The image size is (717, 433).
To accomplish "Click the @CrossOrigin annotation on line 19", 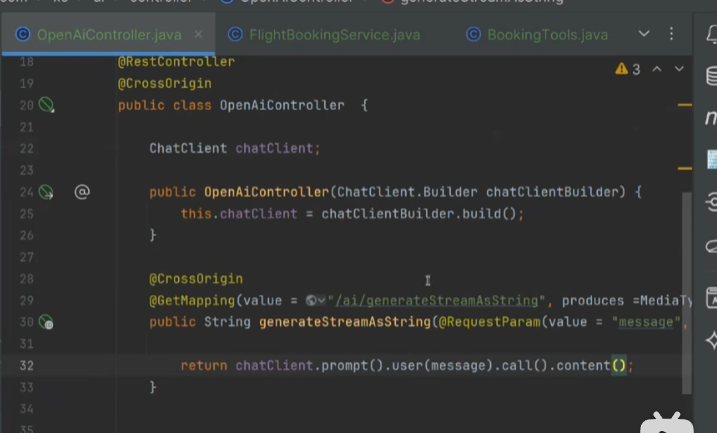I will point(165,83).
